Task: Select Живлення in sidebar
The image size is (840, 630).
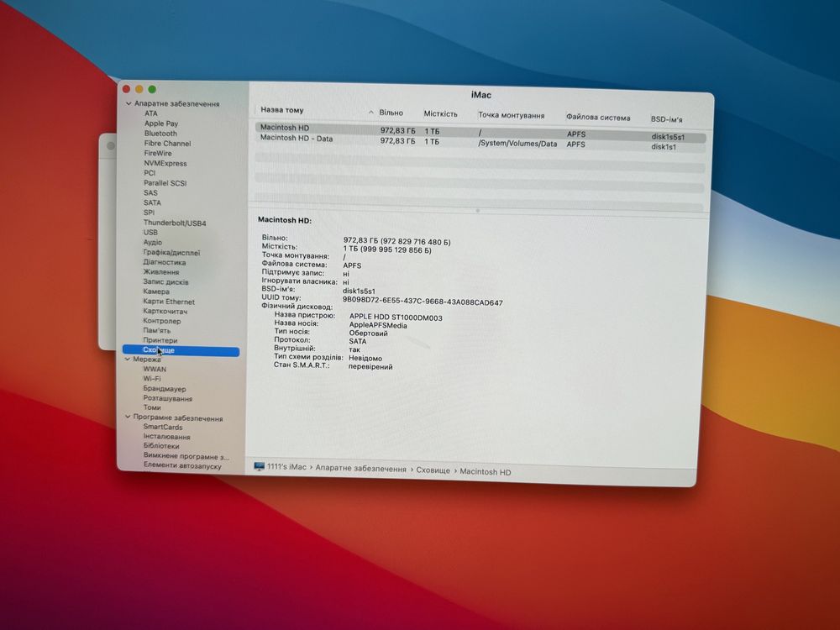Action: click(x=161, y=272)
